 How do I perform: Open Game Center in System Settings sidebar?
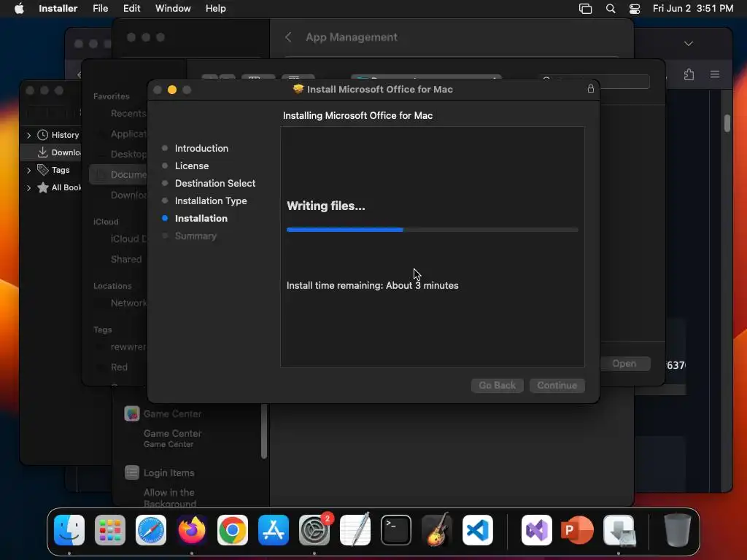pyautogui.click(x=163, y=414)
